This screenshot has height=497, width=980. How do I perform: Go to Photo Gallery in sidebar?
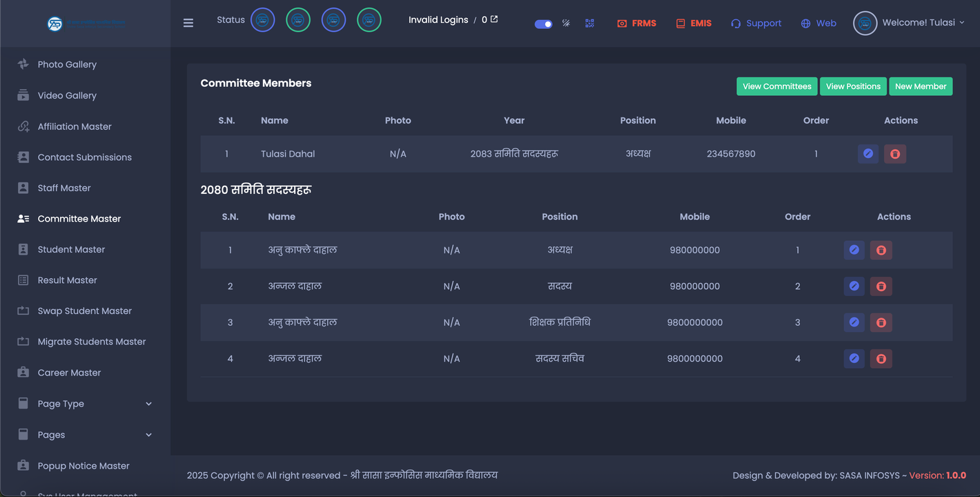pos(67,64)
